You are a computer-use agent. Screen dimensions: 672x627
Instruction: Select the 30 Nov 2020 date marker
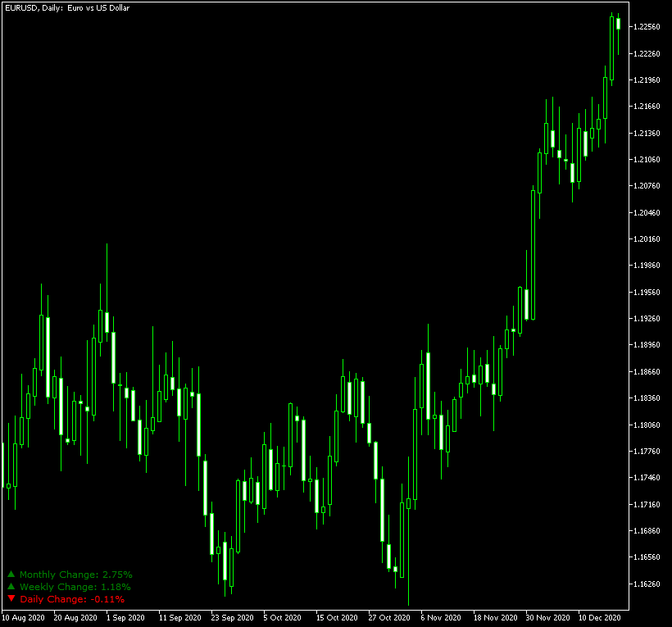(547, 617)
